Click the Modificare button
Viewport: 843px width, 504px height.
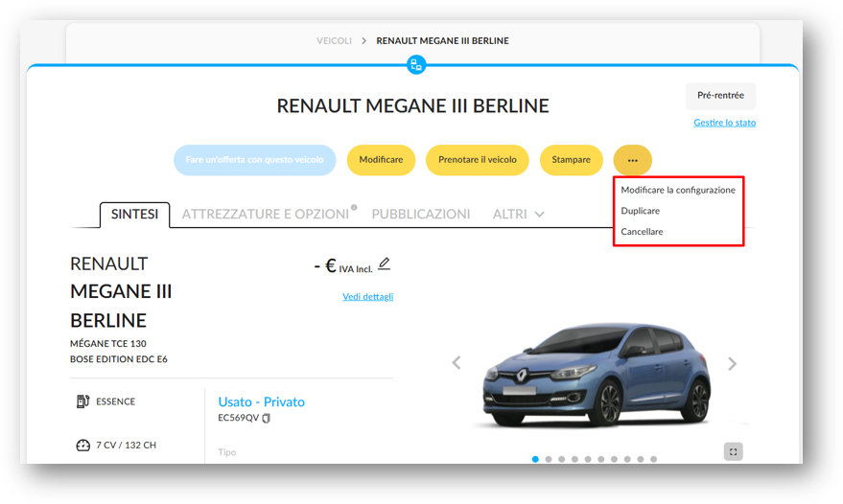click(x=381, y=160)
